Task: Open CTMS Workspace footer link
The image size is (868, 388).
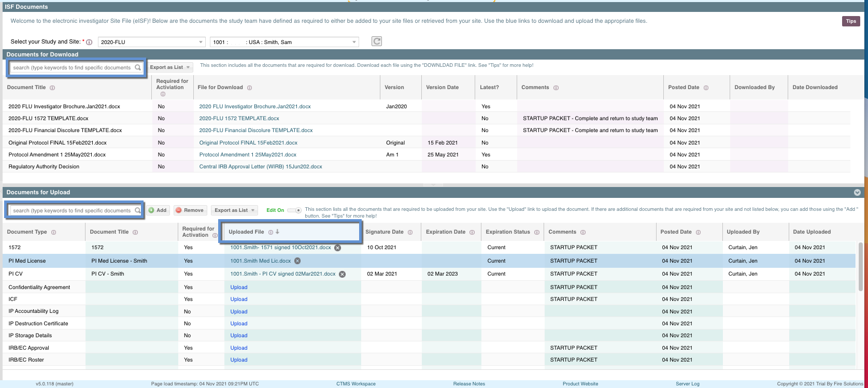Action: click(x=356, y=384)
